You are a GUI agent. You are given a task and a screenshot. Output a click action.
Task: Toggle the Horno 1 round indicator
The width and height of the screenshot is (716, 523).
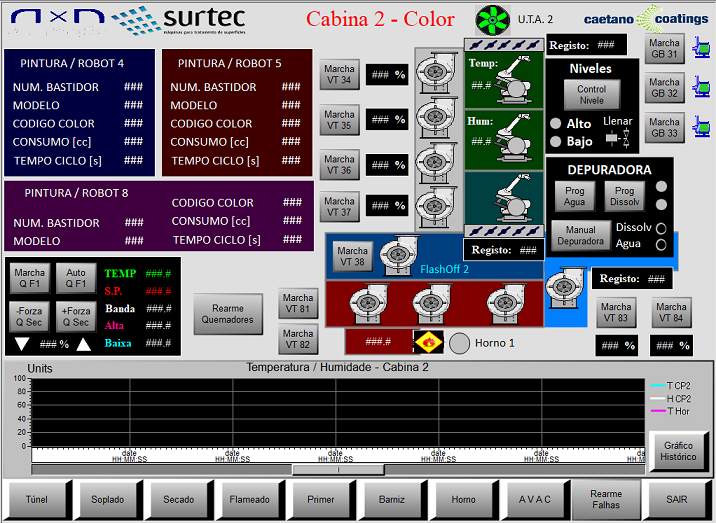(459, 342)
